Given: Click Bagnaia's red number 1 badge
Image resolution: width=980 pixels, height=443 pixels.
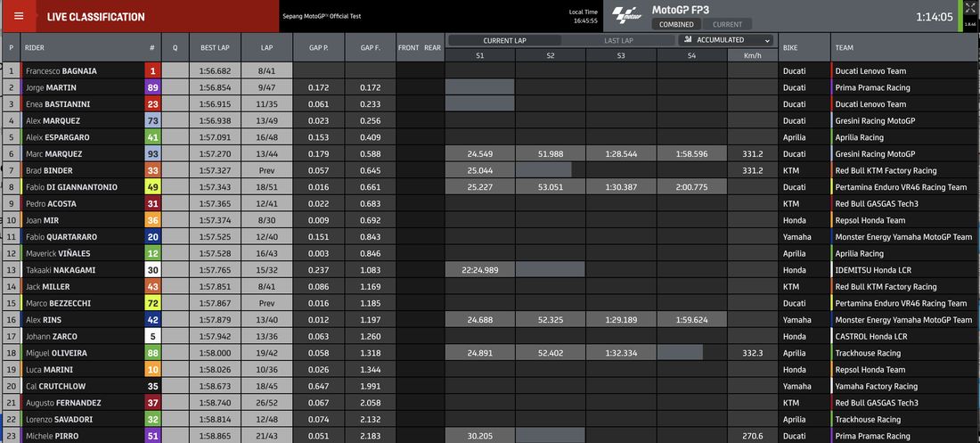Looking at the screenshot, I should pos(151,71).
